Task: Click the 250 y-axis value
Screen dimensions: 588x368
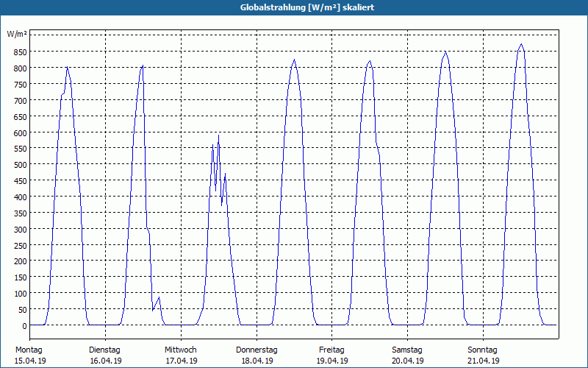Action: pos(20,246)
